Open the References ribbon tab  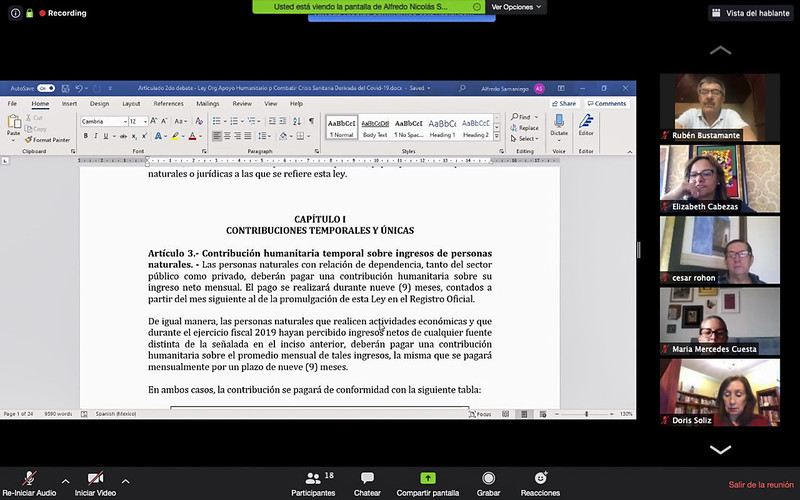click(x=168, y=104)
